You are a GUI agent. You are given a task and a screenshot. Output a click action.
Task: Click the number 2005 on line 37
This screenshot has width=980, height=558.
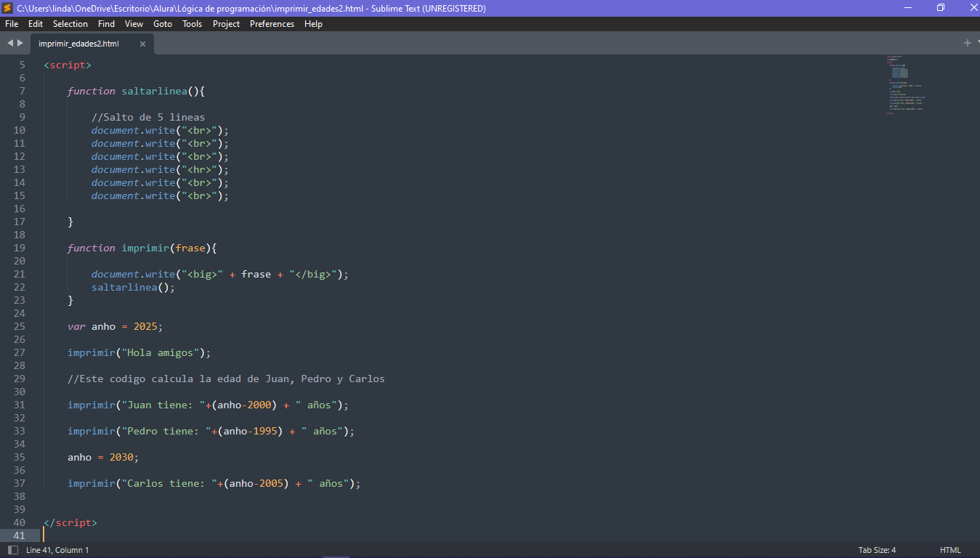pyautogui.click(x=272, y=483)
